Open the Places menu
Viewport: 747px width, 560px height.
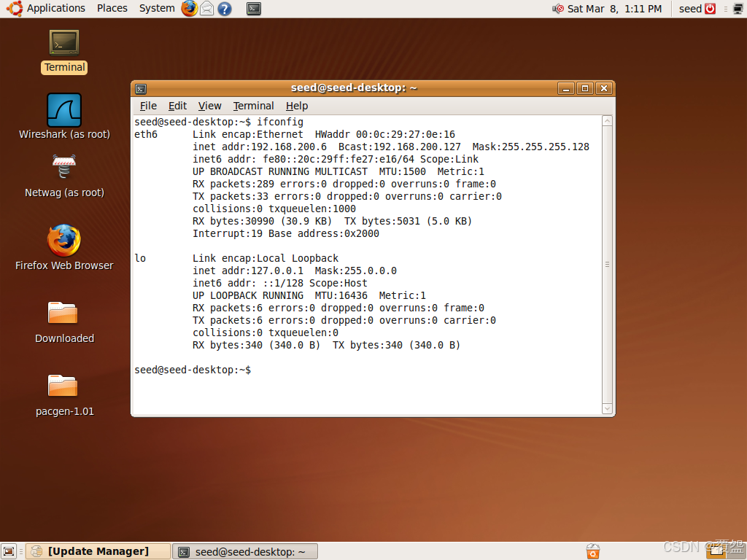click(x=112, y=8)
